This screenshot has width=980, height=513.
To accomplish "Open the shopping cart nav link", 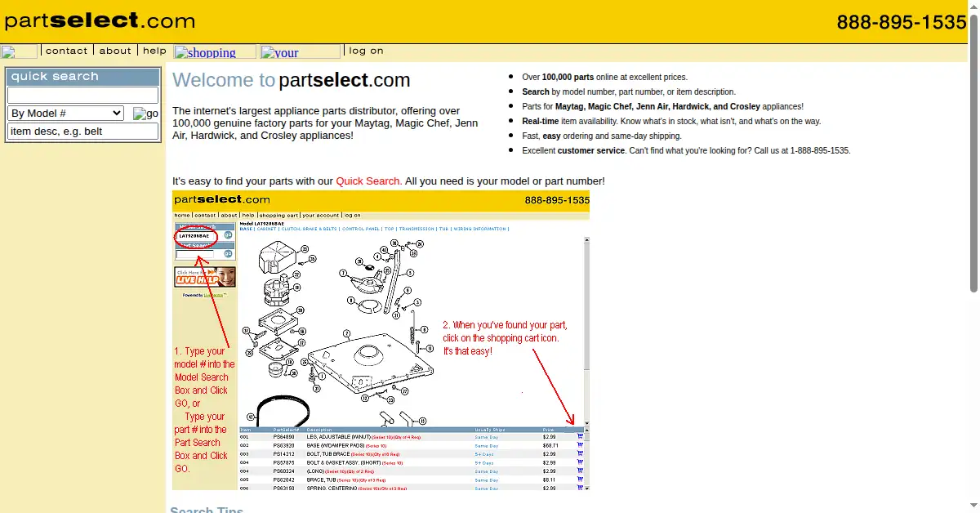I will click(x=215, y=51).
